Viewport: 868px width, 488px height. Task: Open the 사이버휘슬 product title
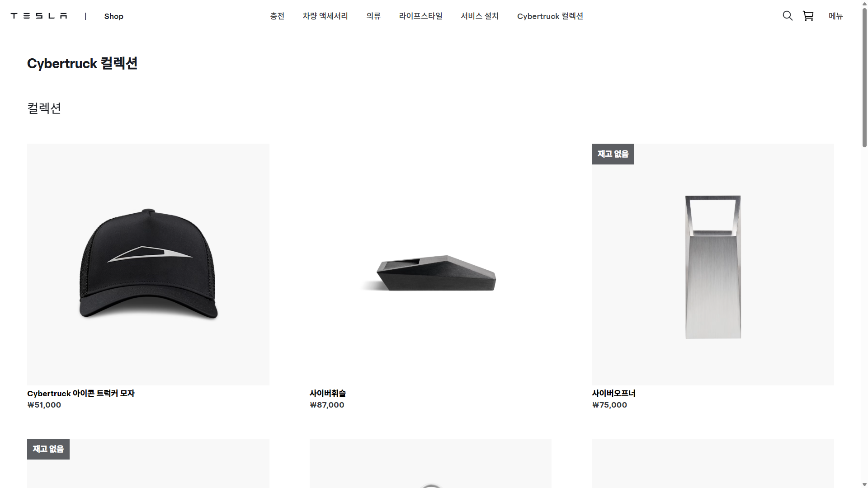[328, 393]
